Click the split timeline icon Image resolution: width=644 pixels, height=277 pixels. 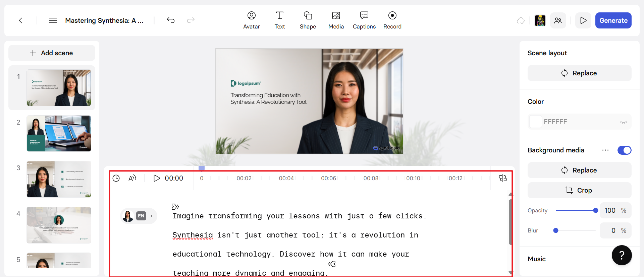pos(503,178)
